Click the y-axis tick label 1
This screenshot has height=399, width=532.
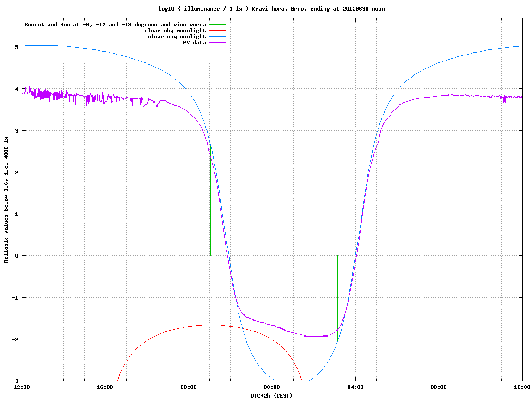click(16, 214)
